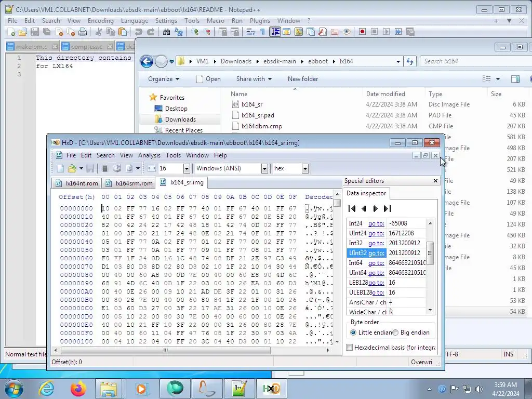Open file using HxD toolbar folder icon
This screenshot has height=399, width=532.
72,168
